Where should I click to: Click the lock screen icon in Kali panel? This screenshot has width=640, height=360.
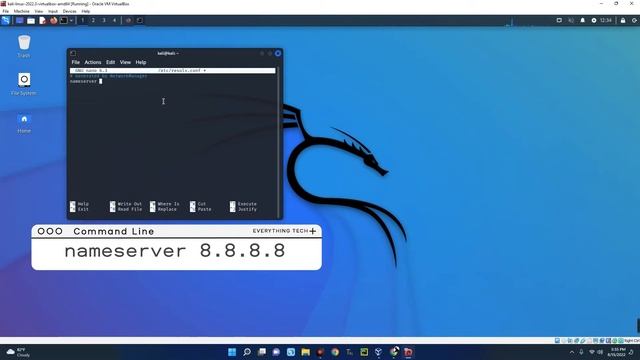click(623, 20)
